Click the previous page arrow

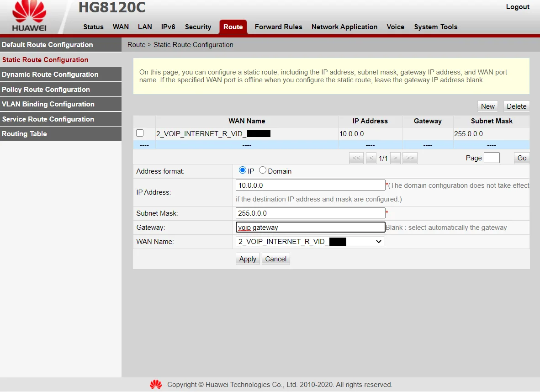[x=371, y=158]
